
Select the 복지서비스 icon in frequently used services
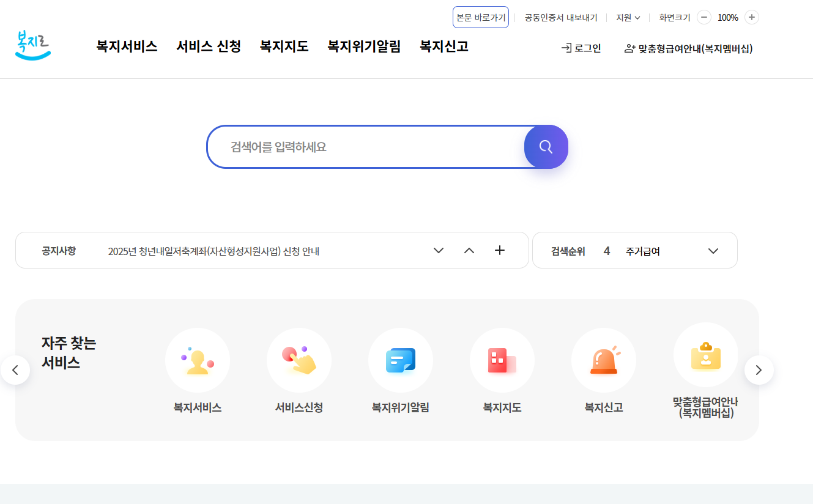197,360
